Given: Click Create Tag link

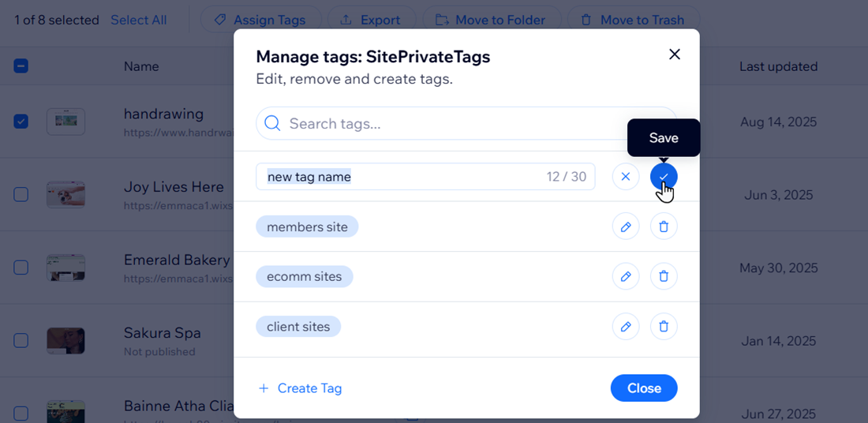Looking at the screenshot, I should tap(301, 388).
